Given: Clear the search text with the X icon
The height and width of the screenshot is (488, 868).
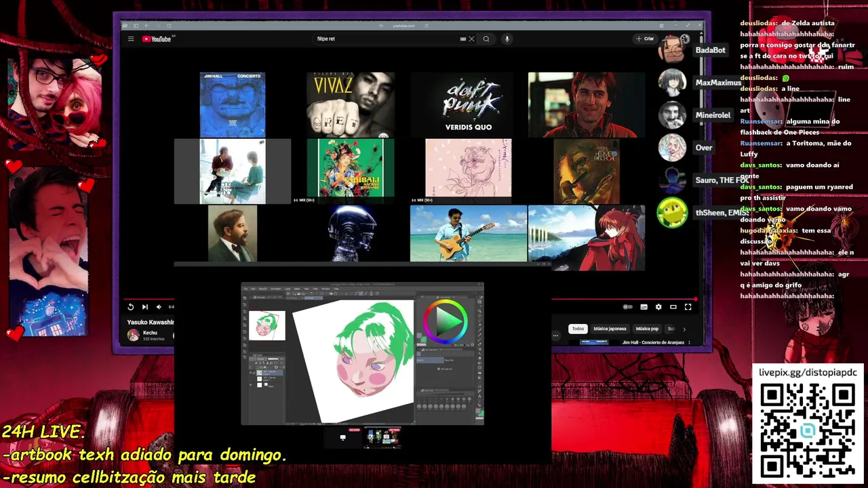Looking at the screenshot, I should pos(472,39).
